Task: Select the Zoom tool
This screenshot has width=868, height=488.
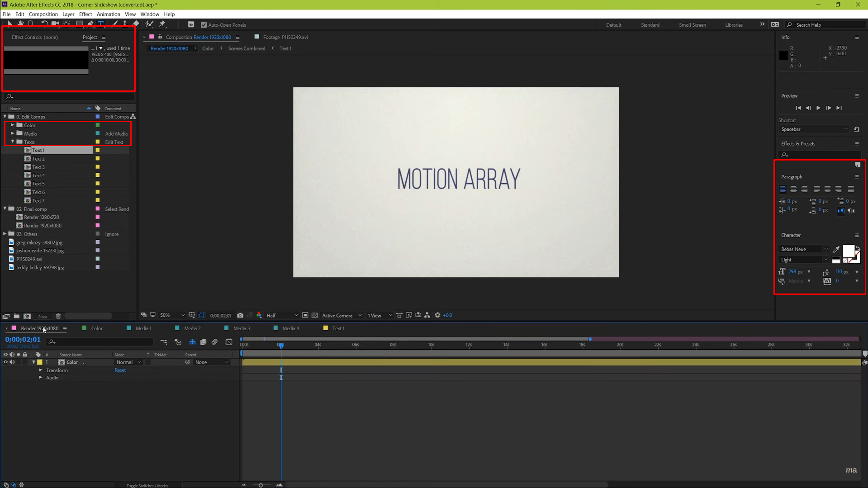Action: (31, 24)
